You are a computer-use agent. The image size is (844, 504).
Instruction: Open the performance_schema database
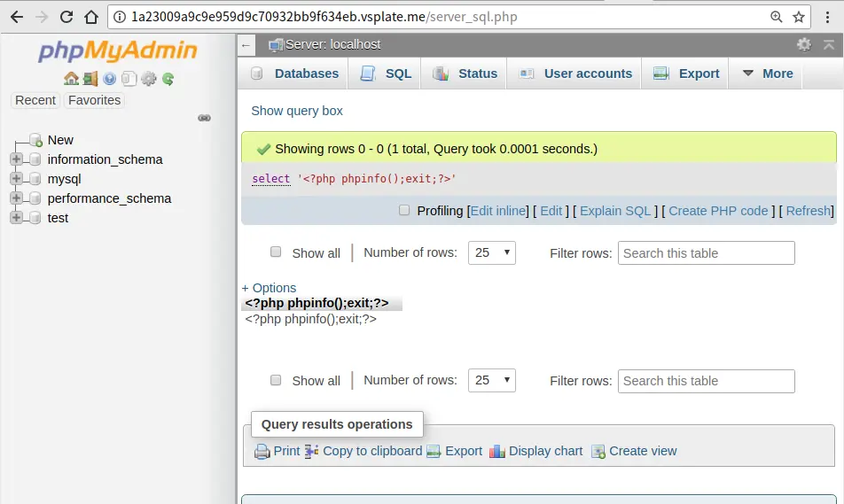click(109, 198)
